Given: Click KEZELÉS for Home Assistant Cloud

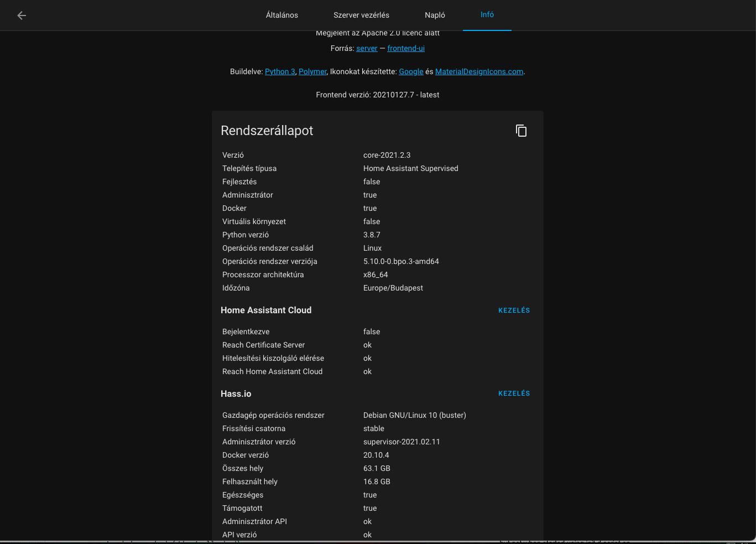Looking at the screenshot, I should click(x=514, y=310).
